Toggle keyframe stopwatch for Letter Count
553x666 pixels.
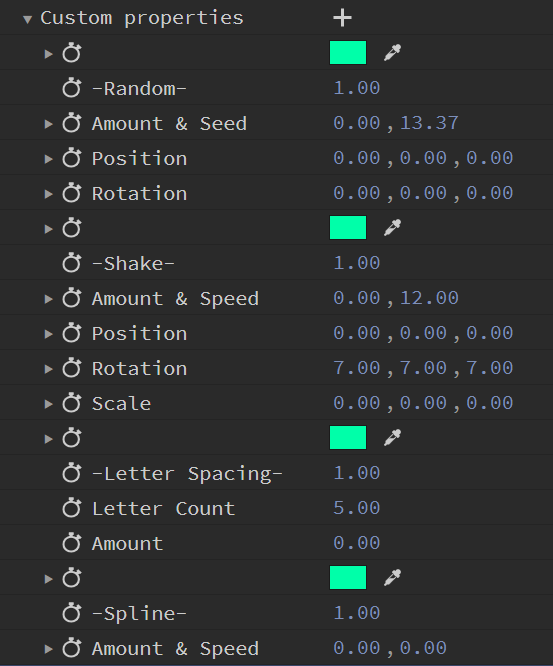point(71,508)
